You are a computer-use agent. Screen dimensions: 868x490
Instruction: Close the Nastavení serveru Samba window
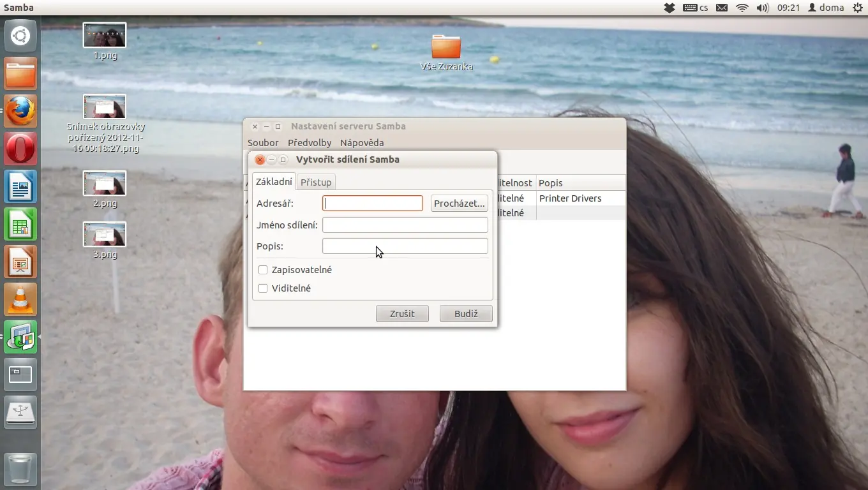click(255, 126)
